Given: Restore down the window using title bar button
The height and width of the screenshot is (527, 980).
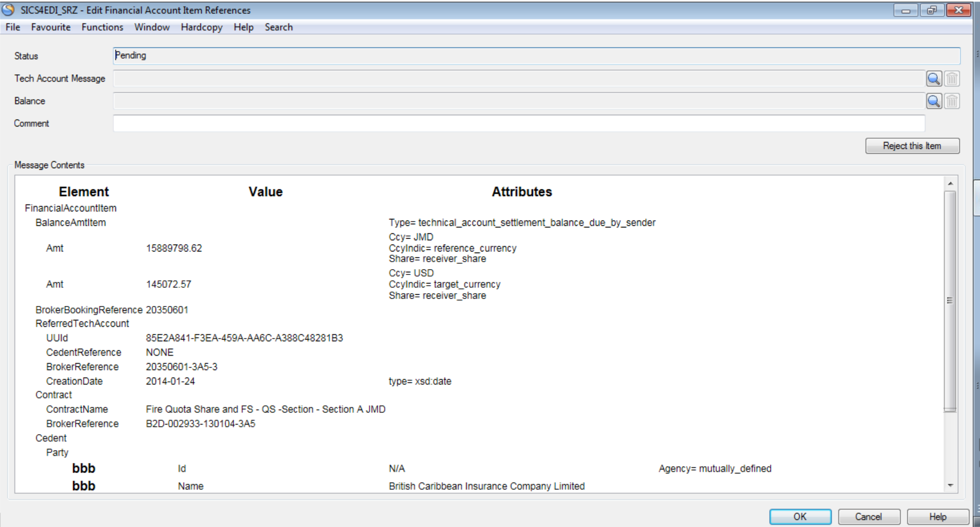Looking at the screenshot, I should pos(932,10).
